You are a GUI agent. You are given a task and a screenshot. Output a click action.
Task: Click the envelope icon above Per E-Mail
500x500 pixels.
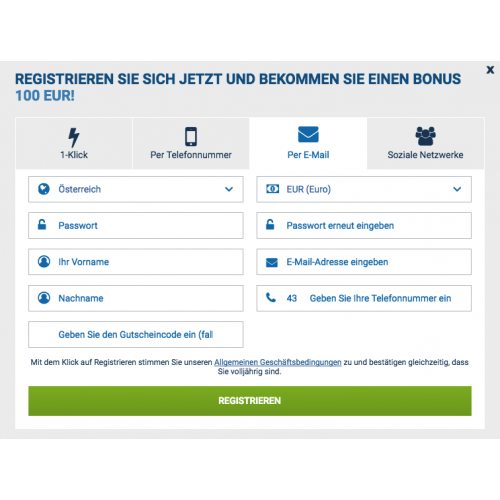(308, 134)
